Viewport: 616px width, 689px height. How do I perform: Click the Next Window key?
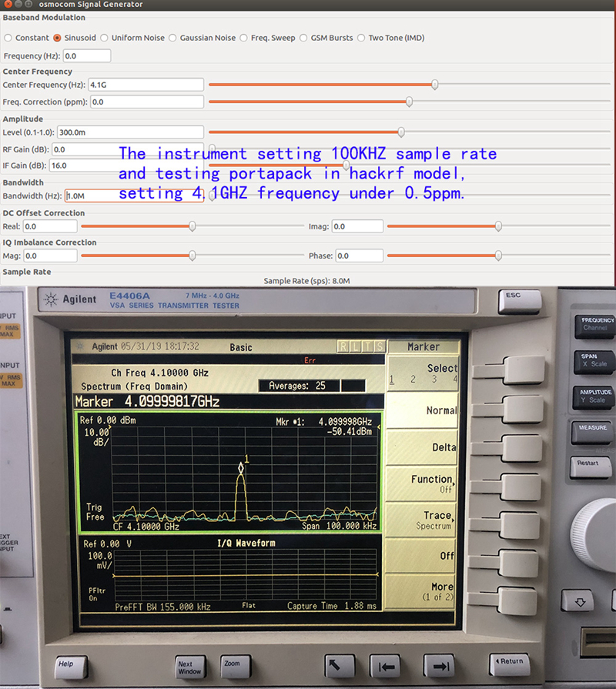point(191,667)
